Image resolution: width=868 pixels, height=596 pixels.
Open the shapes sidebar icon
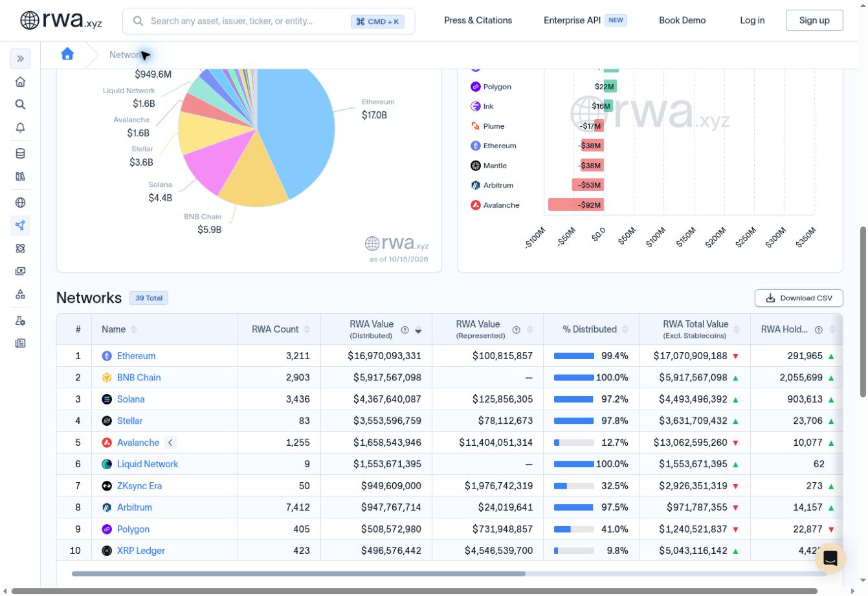(x=20, y=294)
